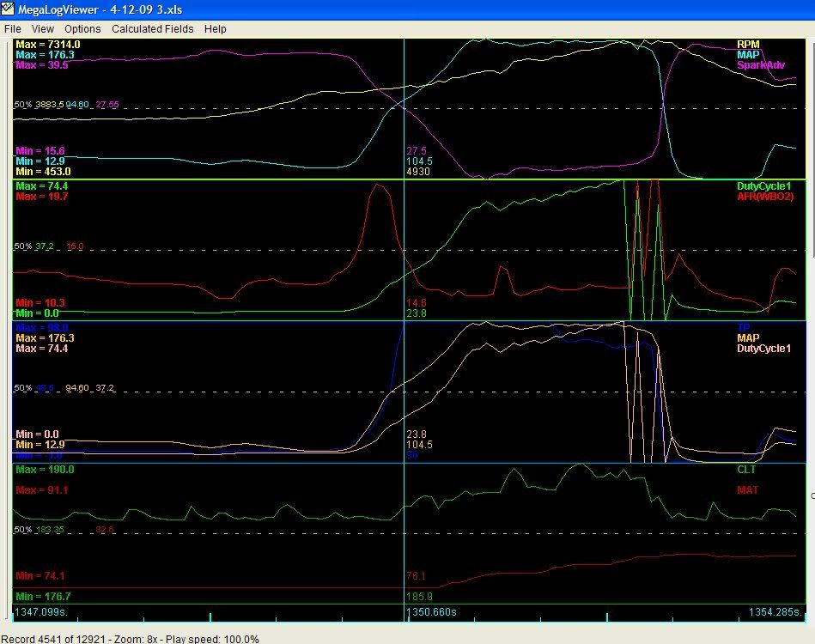This screenshot has height=644, width=815.
Task: Click the MegaLogViewer title bar icon
Action: pyautogui.click(x=7, y=9)
